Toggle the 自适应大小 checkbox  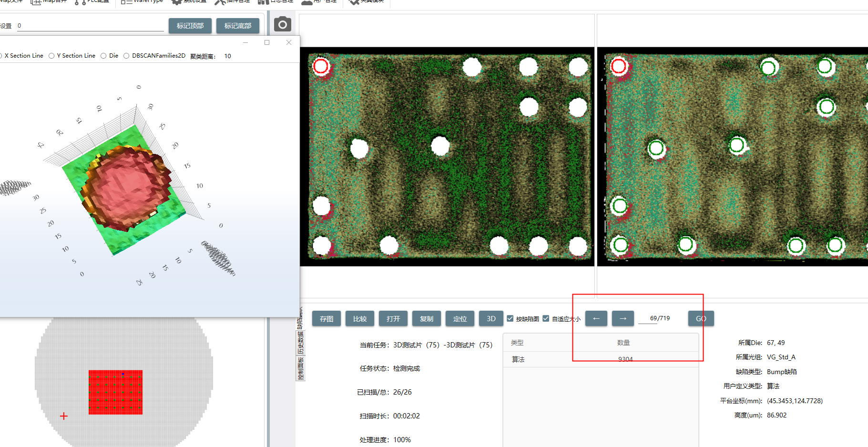tap(546, 318)
